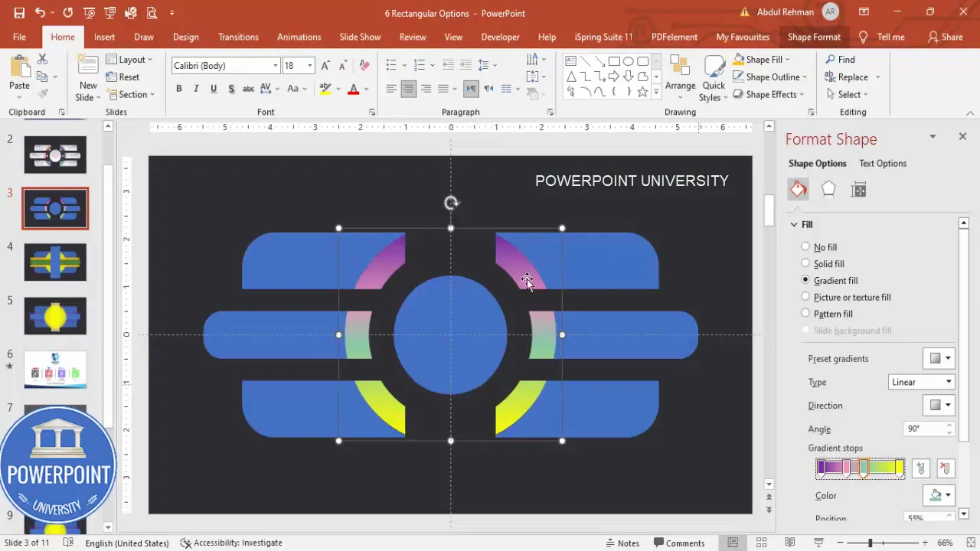
Task: Click the Save icon in quick access toolbar
Action: (x=19, y=13)
